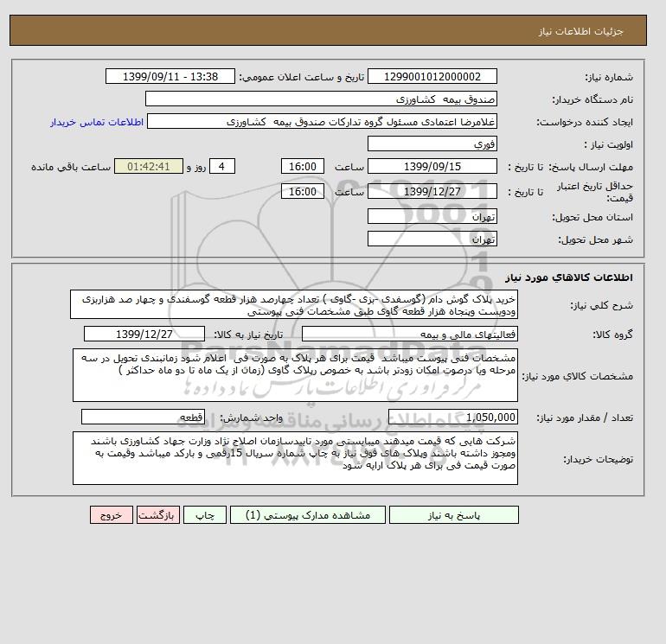Click the label تعداد / مقدار مورد نیاز

click(x=585, y=418)
